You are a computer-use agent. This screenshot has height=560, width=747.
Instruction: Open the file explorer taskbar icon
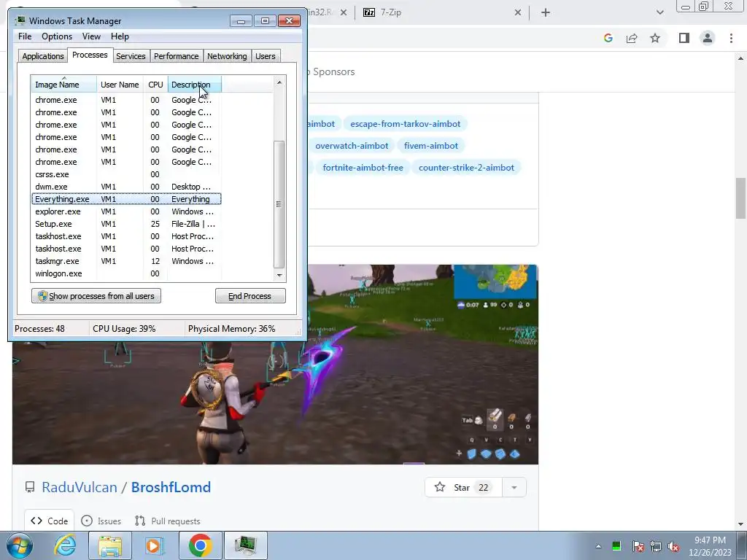(110, 545)
